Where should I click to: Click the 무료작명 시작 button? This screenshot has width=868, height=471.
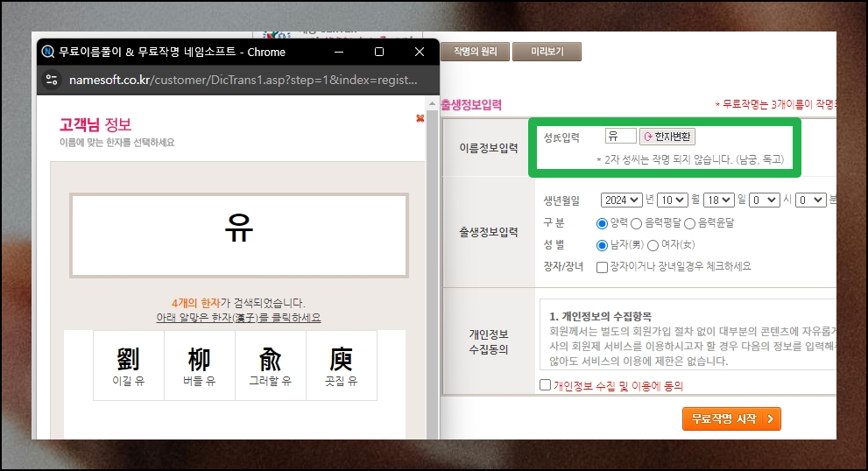[x=731, y=419]
